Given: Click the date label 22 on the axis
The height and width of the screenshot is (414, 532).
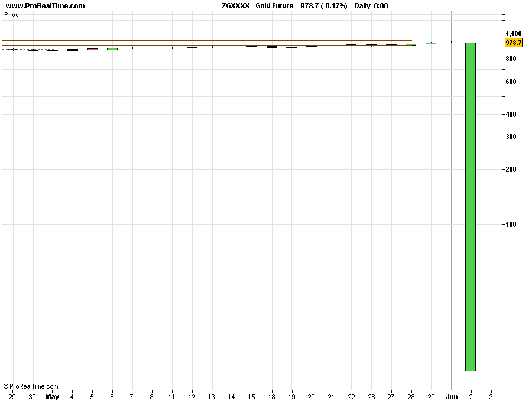Looking at the screenshot, I should [352, 397].
